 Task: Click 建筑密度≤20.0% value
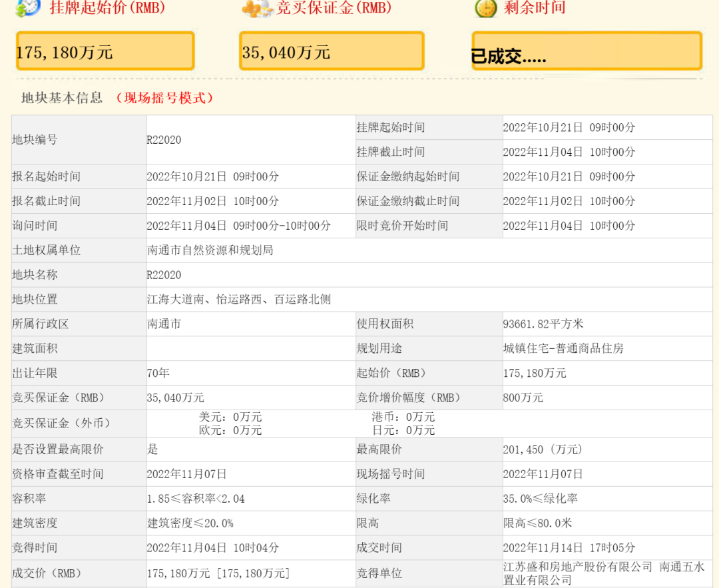click(190, 523)
